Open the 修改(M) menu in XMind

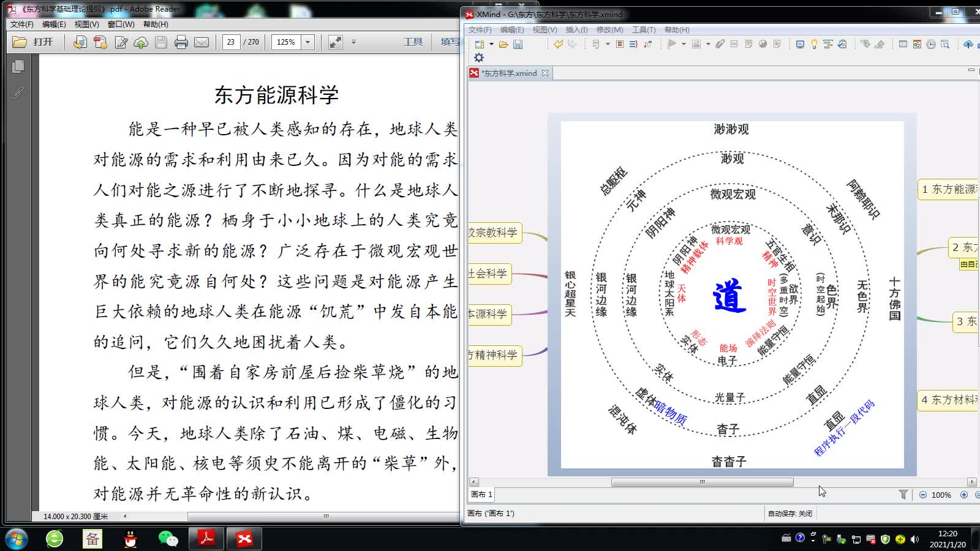609,29
